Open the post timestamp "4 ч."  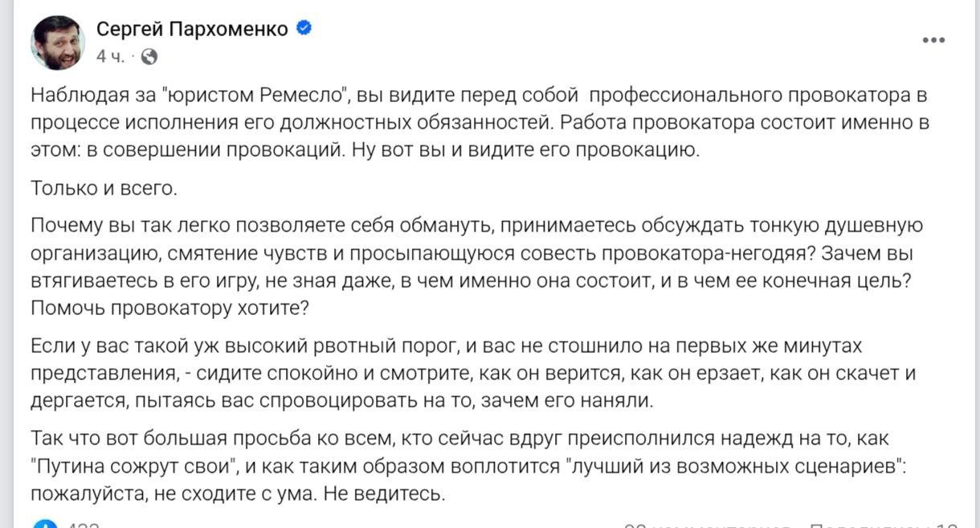click(111, 56)
